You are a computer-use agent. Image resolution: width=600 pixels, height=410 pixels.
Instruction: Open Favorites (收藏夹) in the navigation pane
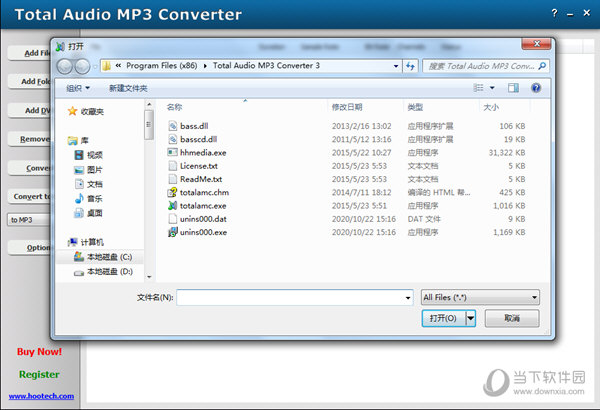point(86,111)
